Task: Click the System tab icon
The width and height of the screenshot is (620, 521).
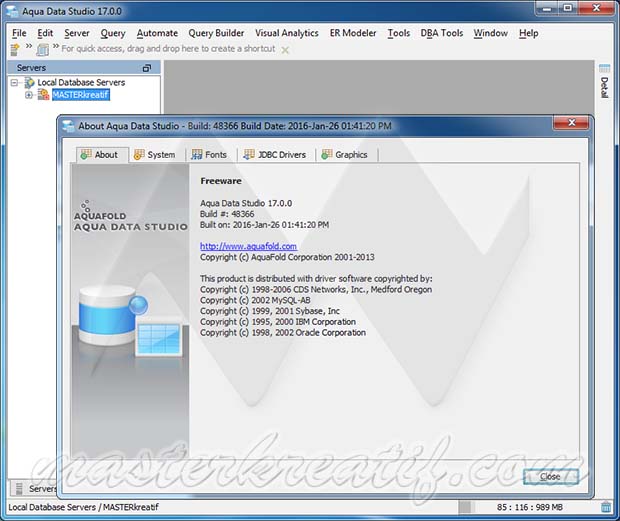Action: click(139, 155)
